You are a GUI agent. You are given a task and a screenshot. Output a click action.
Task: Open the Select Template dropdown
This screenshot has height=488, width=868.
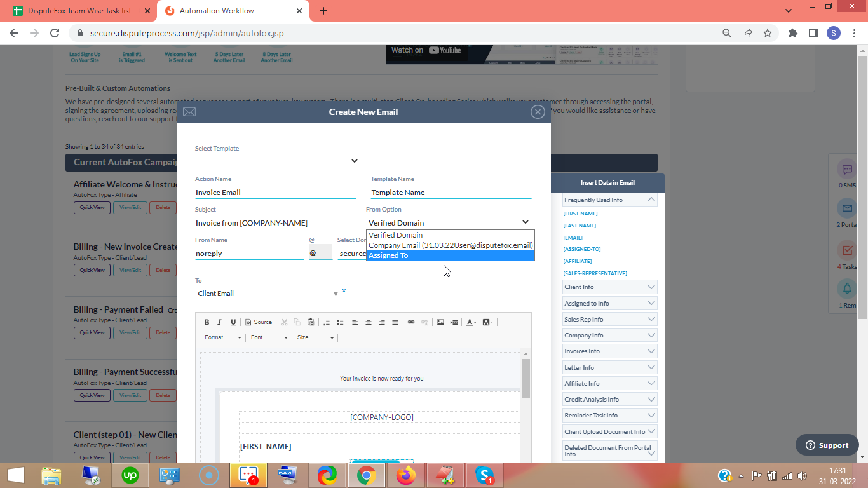[353, 161]
